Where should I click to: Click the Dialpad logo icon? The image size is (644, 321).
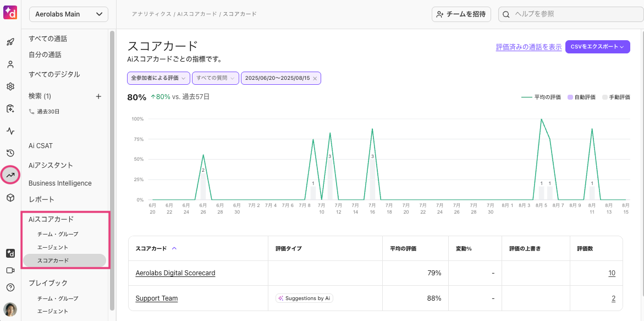coord(10,13)
